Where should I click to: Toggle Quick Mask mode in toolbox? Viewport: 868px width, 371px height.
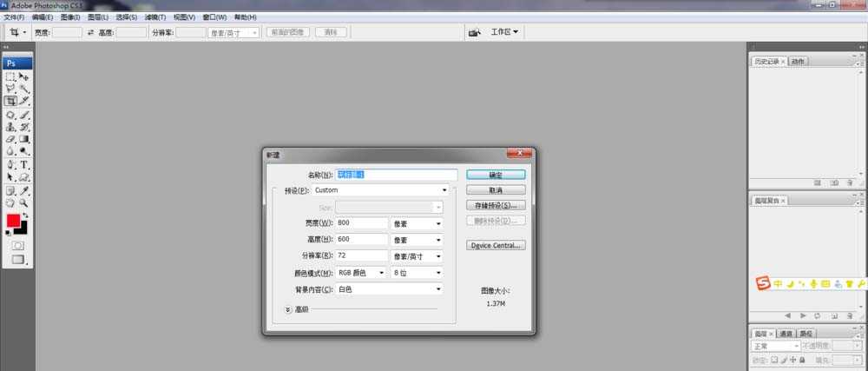[17, 246]
